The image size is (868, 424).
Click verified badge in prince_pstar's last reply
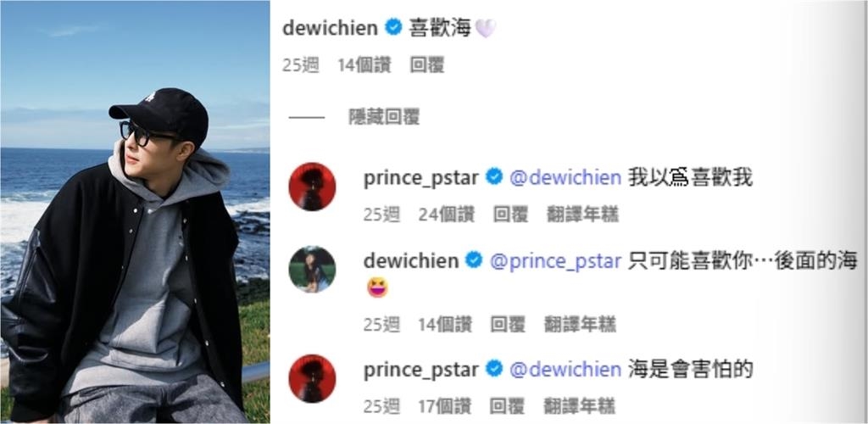pyautogui.click(x=494, y=369)
